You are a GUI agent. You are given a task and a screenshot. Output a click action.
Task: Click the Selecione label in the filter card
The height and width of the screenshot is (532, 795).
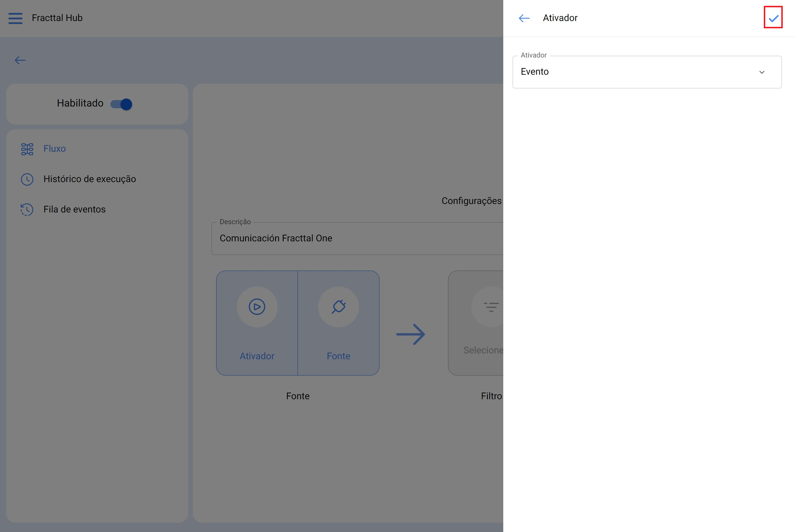click(483, 350)
